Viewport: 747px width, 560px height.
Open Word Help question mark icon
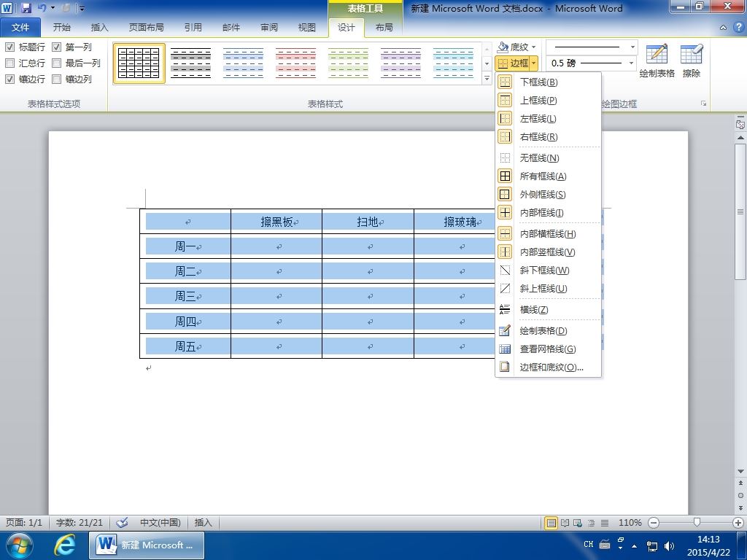[738, 27]
